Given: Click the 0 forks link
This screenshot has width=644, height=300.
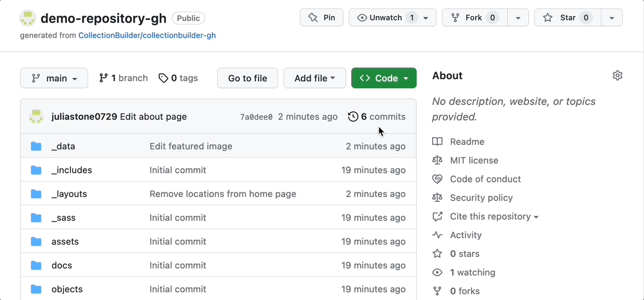Looking at the screenshot, I should pyautogui.click(x=465, y=291).
